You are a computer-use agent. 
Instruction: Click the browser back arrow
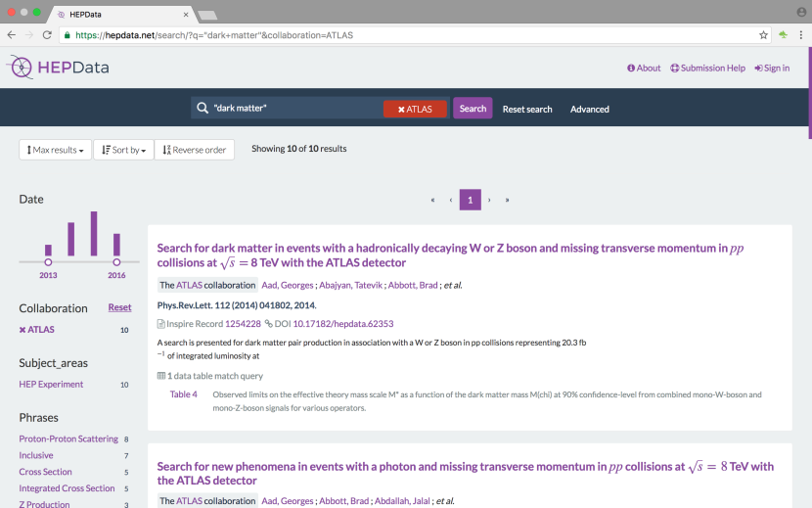[12, 35]
